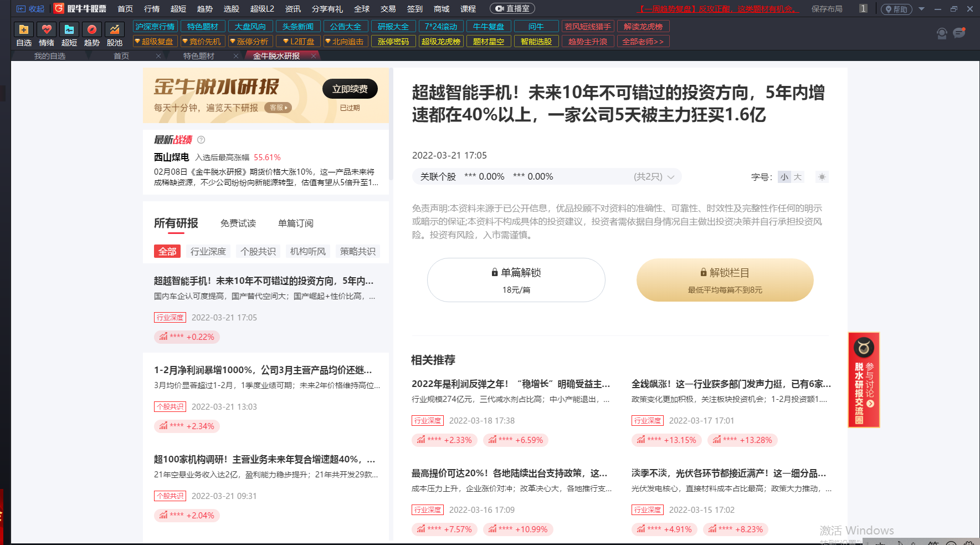Filter reports by 个股共识
The image size is (980, 545).
pos(258,251)
